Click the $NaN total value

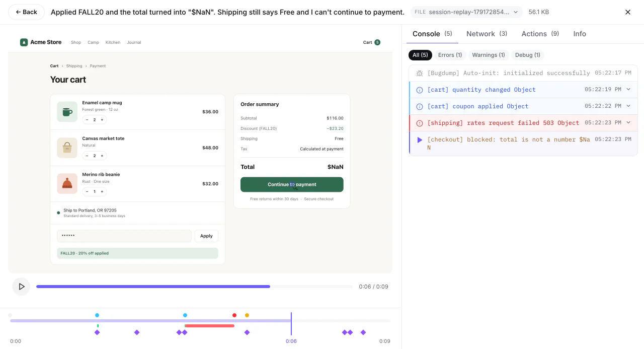[335, 167]
